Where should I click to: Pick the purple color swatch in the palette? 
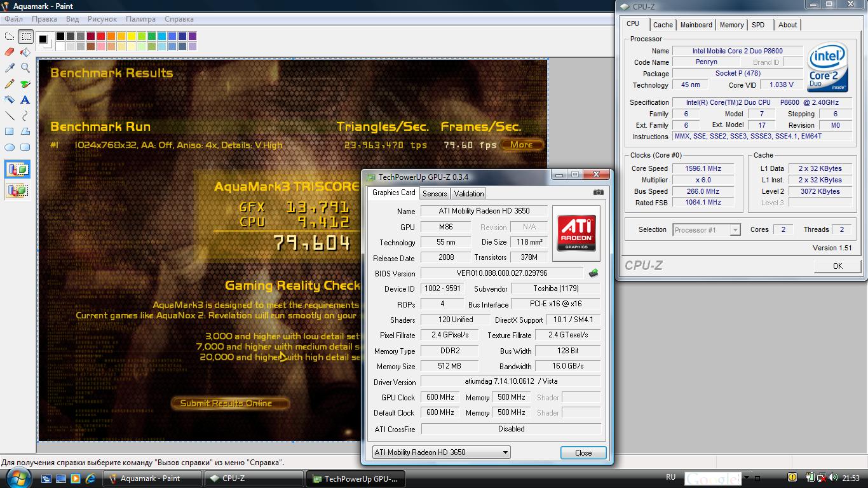(x=193, y=36)
